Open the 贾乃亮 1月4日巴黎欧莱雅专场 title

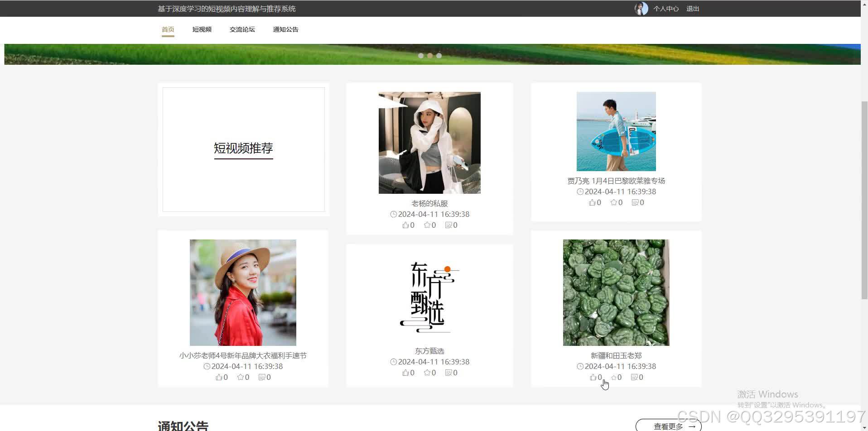click(x=616, y=181)
